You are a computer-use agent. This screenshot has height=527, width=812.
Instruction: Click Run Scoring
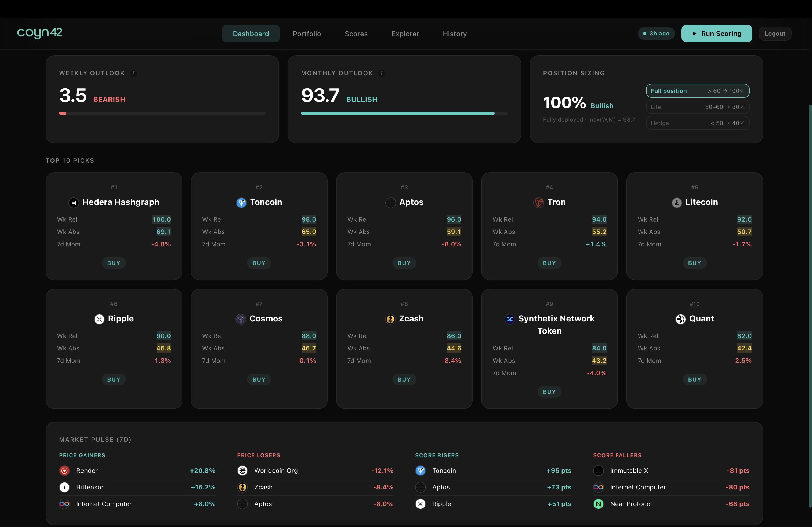(x=716, y=33)
